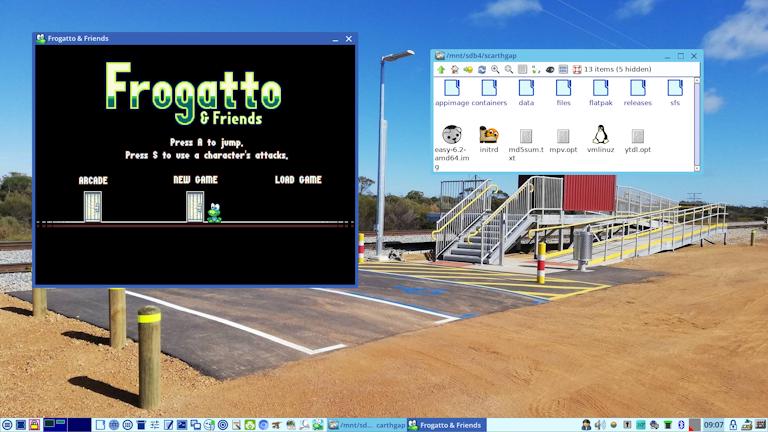The height and width of the screenshot is (432, 768).
Task: Click the red help icon in file manager
Action: point(577,70)
